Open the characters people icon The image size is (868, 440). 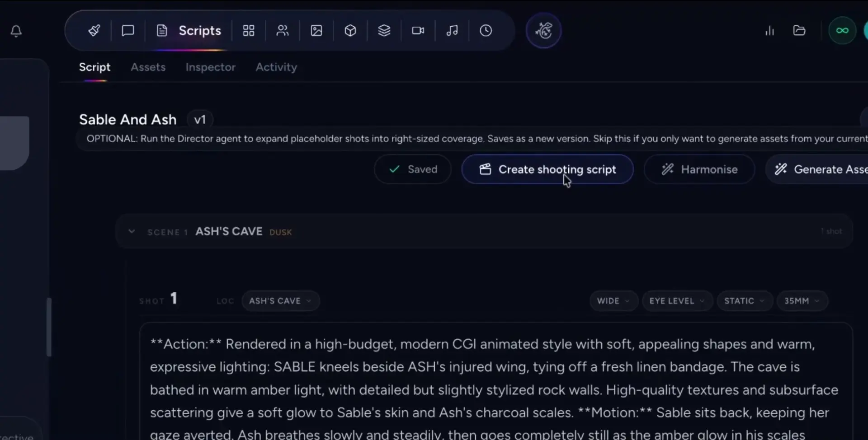tap(283, 31)
